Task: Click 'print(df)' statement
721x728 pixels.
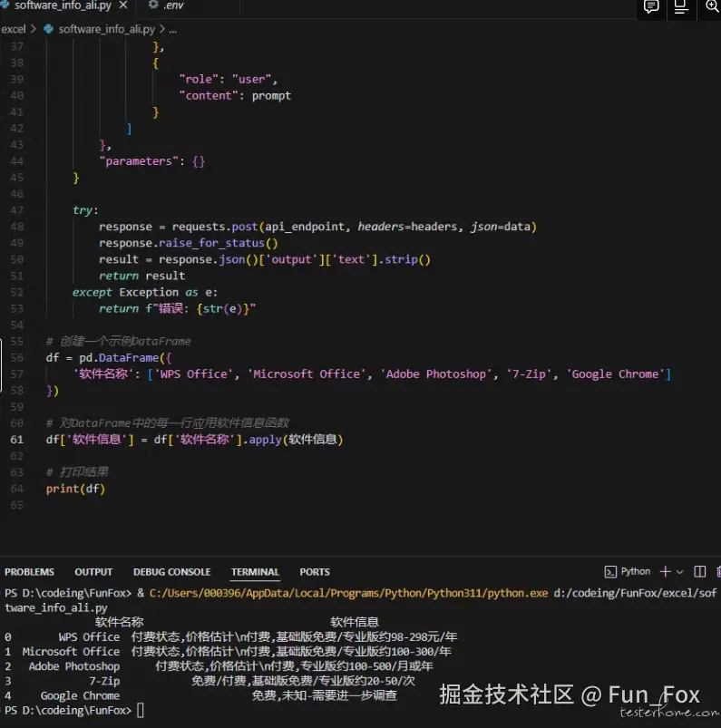Action: [x=75, y=489]
